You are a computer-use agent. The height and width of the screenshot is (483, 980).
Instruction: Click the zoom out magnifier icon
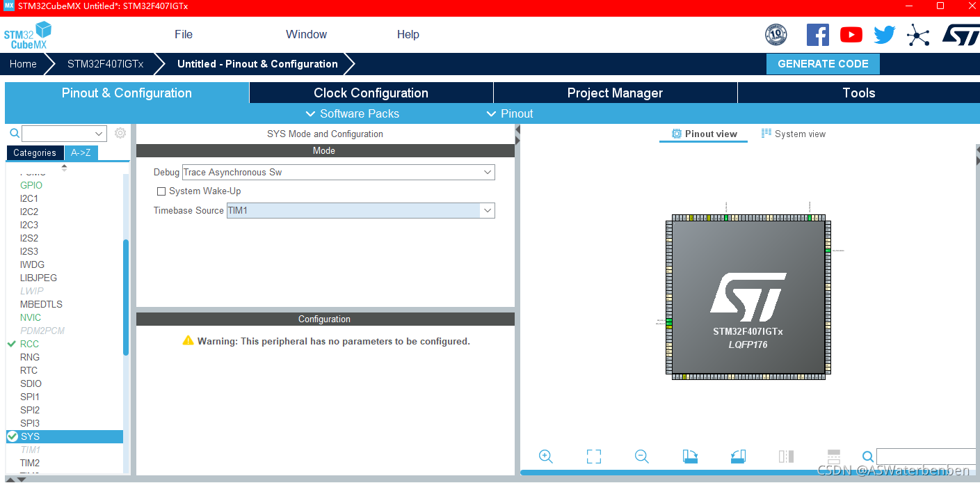tap(642, 457)
